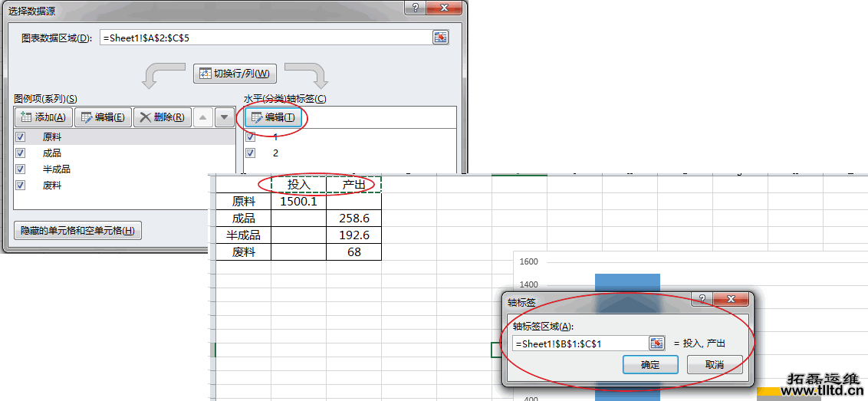The width and height of the screenshot is (868, 401).
Task: Uncheck the 原料 series checkbox
Action: point(21,137)
